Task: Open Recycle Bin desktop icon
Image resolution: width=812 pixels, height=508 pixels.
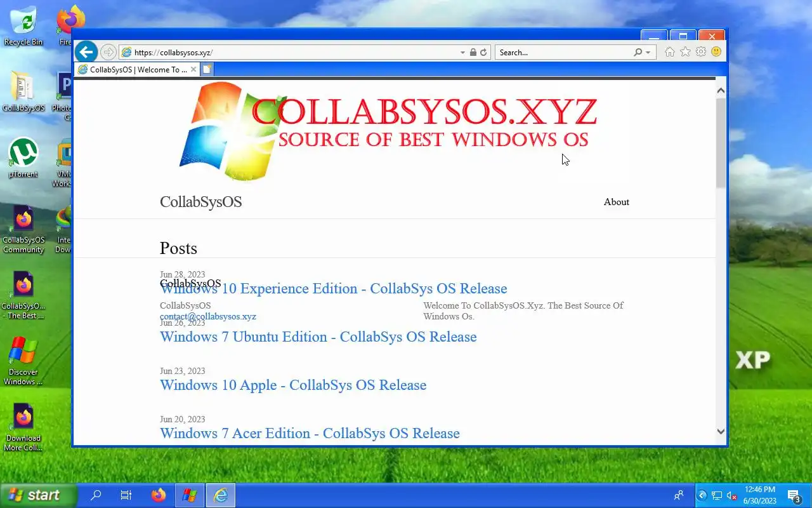Action: [x=23, y=25]
